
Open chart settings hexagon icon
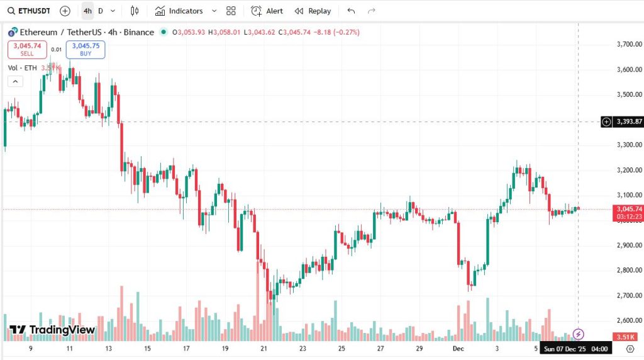click(621, 349)
